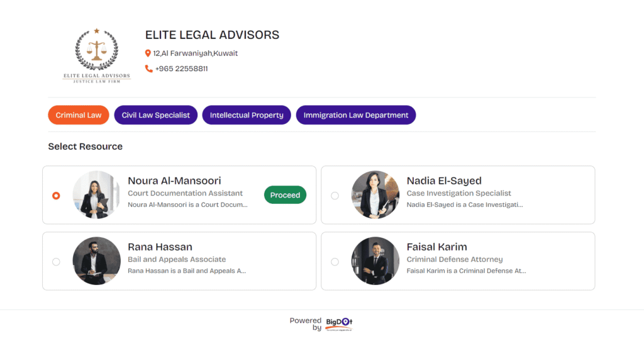Click Noura Al-Mansoori's profile photo

96,195
